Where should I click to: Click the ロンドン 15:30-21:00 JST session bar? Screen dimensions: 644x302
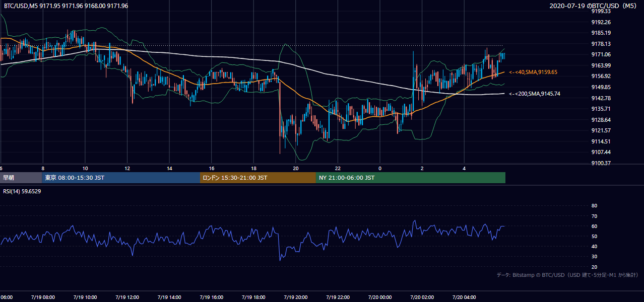(x=258, y=178)
